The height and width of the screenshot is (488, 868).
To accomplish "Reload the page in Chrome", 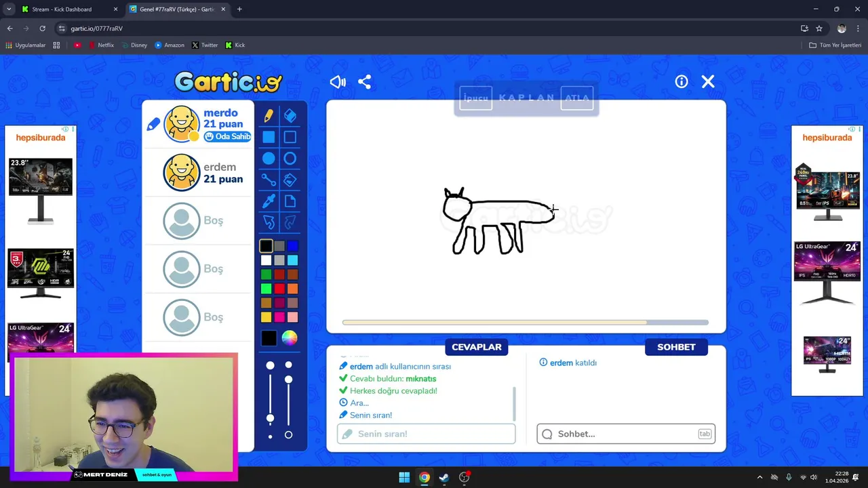I will point(42,28).
